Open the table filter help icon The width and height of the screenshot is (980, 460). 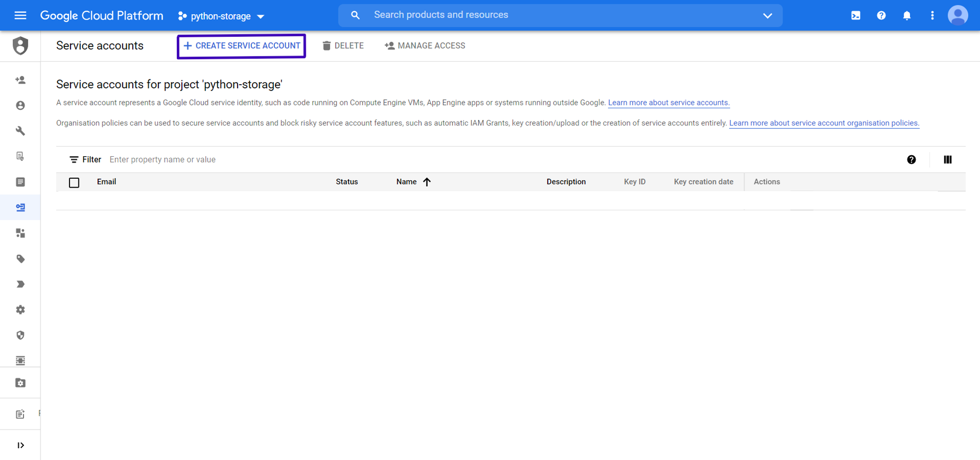(x=911, y=160)
